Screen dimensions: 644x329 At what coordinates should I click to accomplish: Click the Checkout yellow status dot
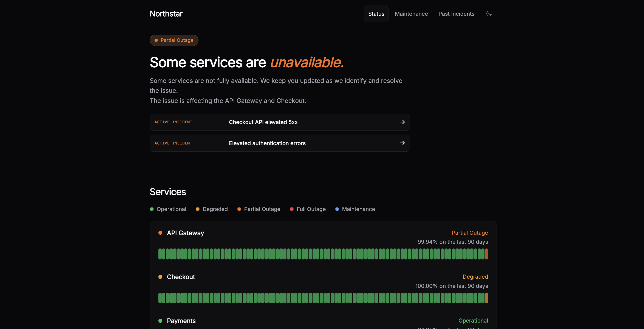click(160, 277)
